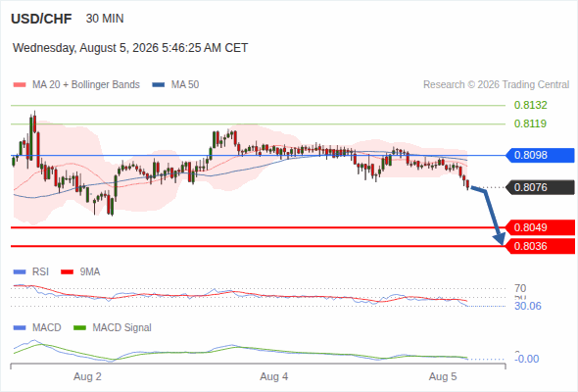Click the 0.8132 green resistance label

(x=530, y=105)
